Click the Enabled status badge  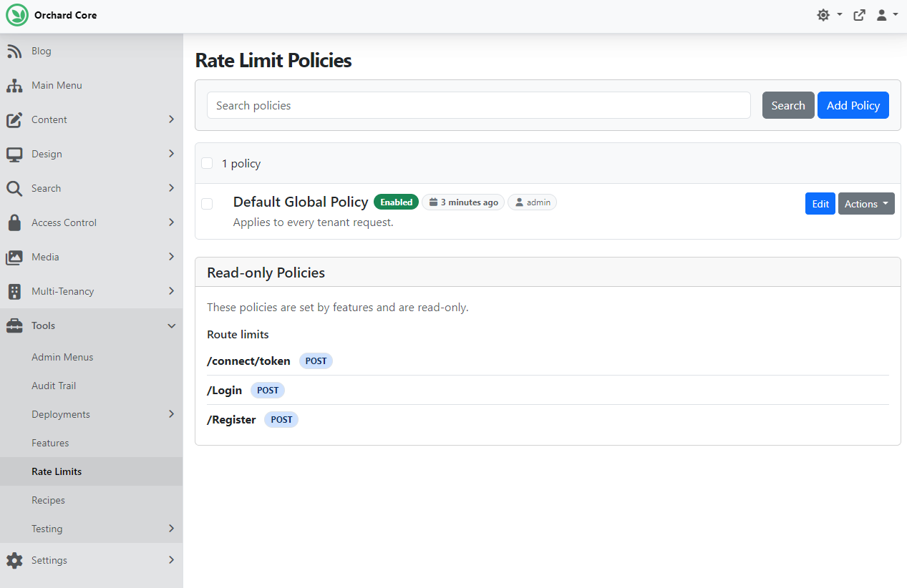(x=396, y=202)
